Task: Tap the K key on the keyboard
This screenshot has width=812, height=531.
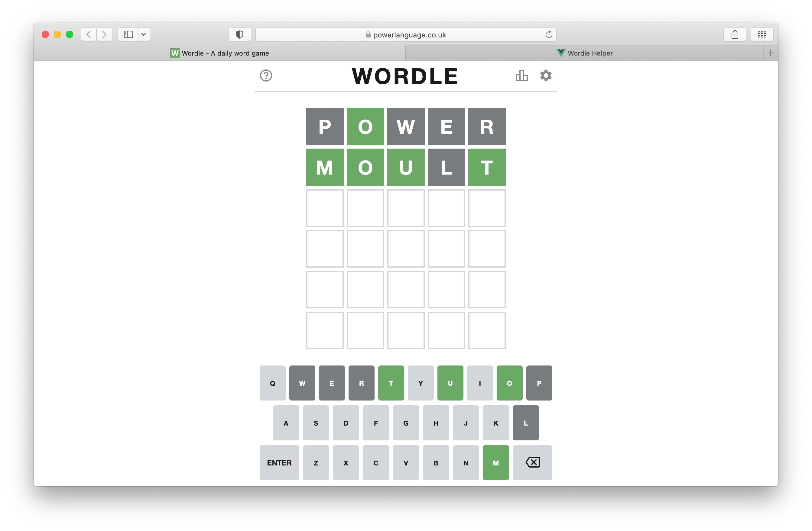Action: click(x=496, y=423)
